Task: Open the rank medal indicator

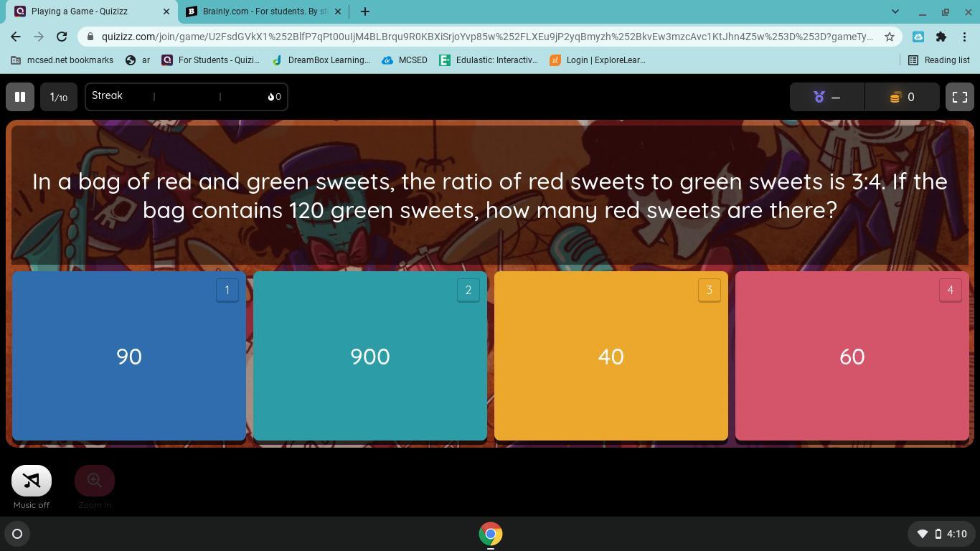Action: (827, 97)
